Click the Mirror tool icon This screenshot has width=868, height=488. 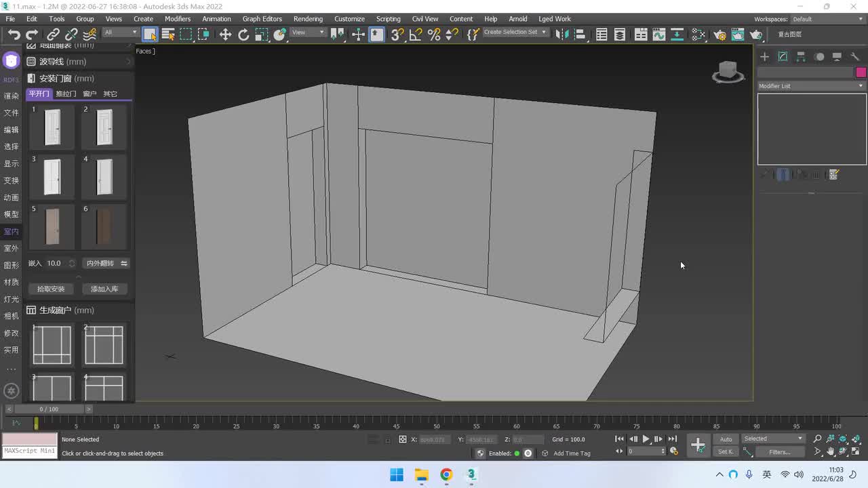pyautogui.click(x=561, y=35)
